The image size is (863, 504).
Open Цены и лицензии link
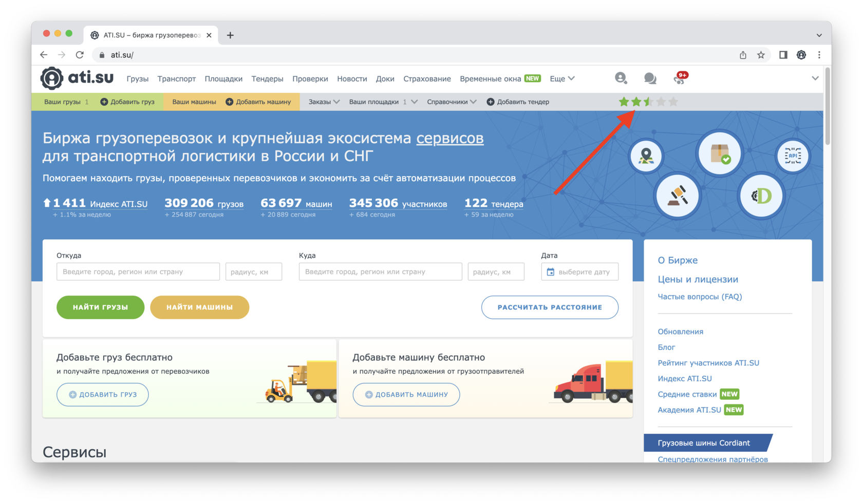[x=698, y=279]
